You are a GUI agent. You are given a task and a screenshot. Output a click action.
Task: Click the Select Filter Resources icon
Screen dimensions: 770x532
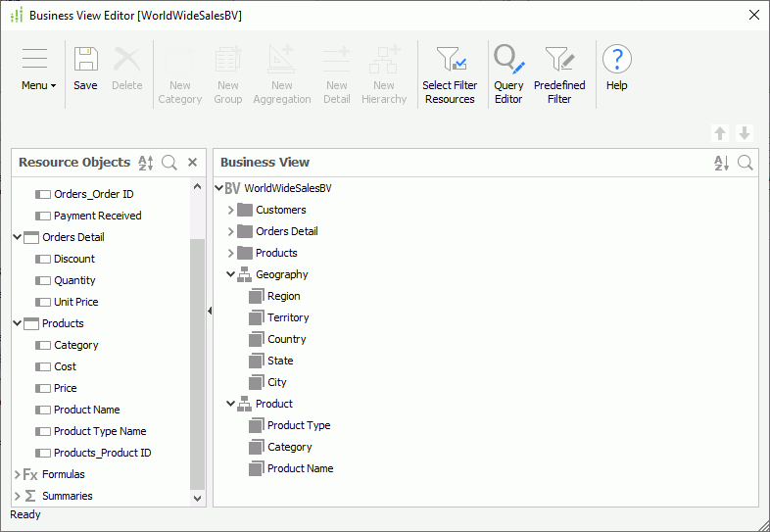tap(450, 60)
